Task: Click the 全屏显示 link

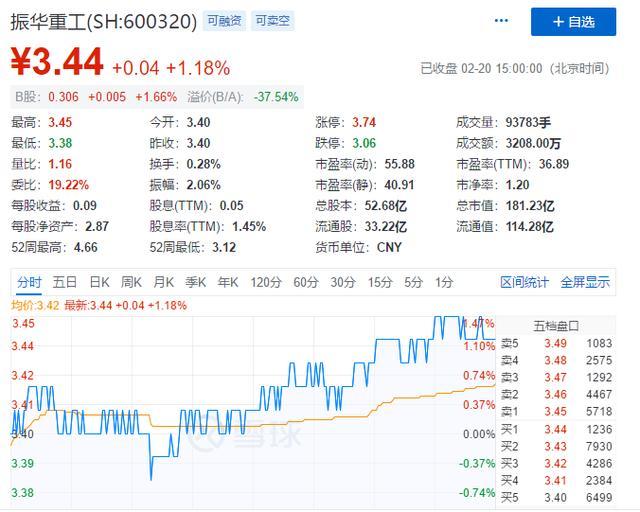Action: tap(585, 282)
